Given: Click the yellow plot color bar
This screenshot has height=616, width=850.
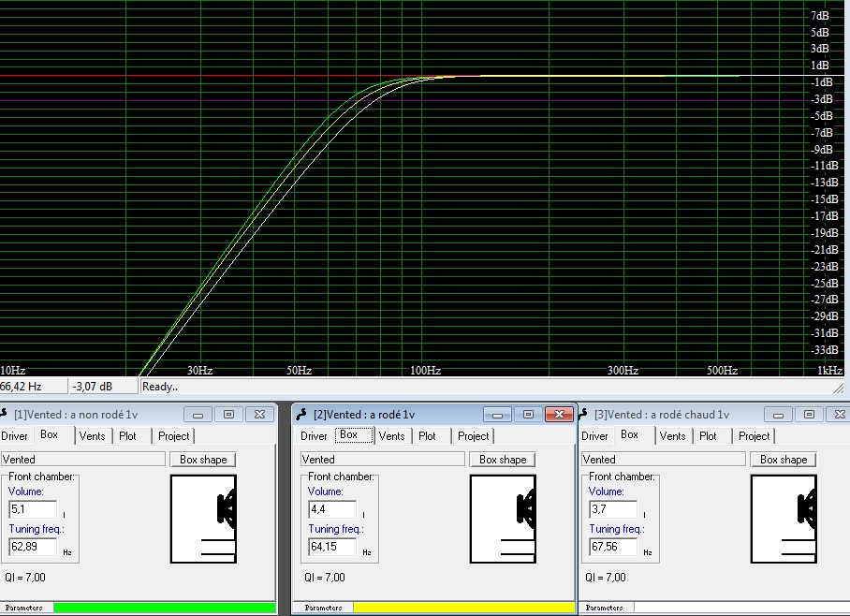Looking at the screenshot, I should [x=463, y=608].
